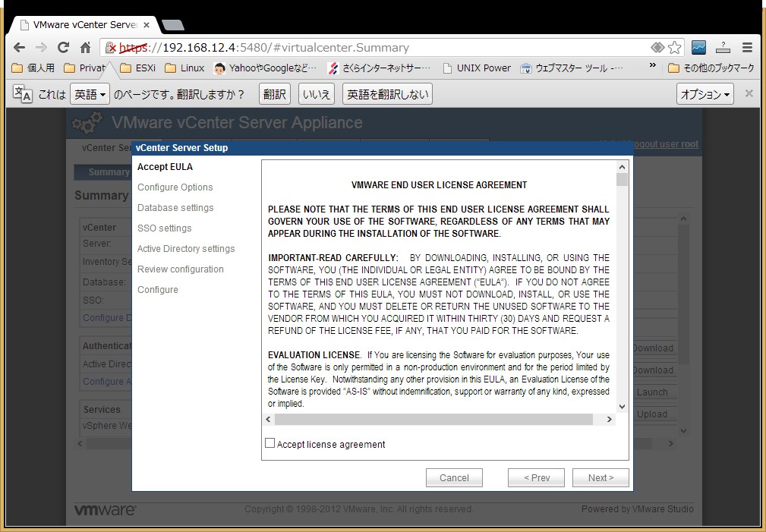Click 英語を翻訳しない button

(387, 94)
